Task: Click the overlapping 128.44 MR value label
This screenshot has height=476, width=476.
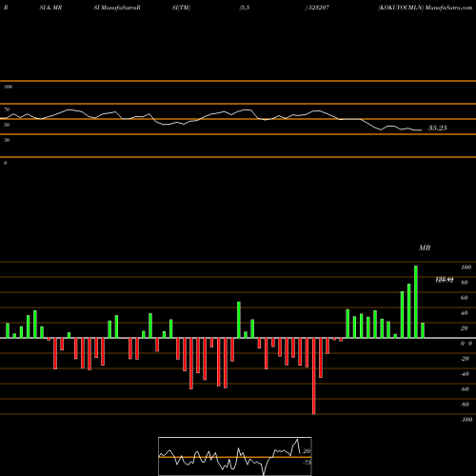Action: click(x=445, y=280)
